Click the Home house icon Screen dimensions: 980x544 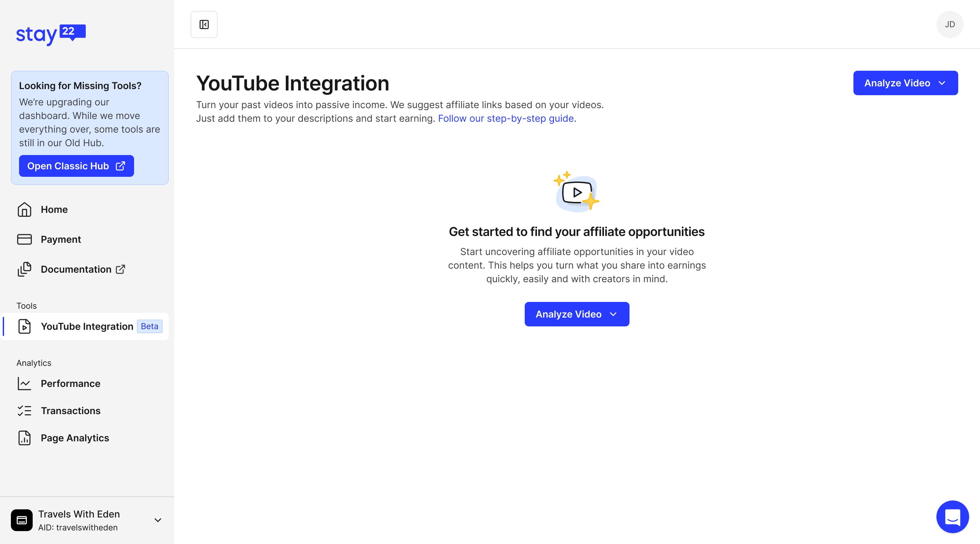click(x=24, y=209)
